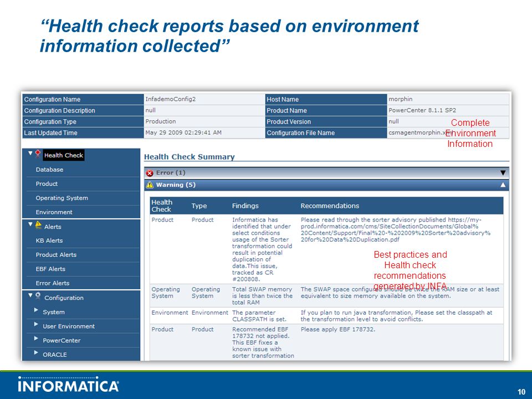Open the sorter advisory PDF link
The height and width of the screenshot is (399, 532).
pos(396,229)
